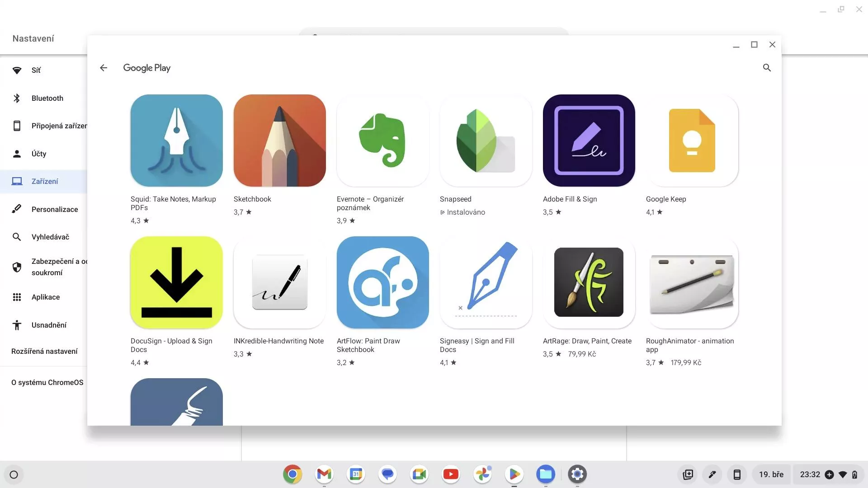Go back using Google Play arrow
This screenshot has width=868, height=488.
click(104, 68)
